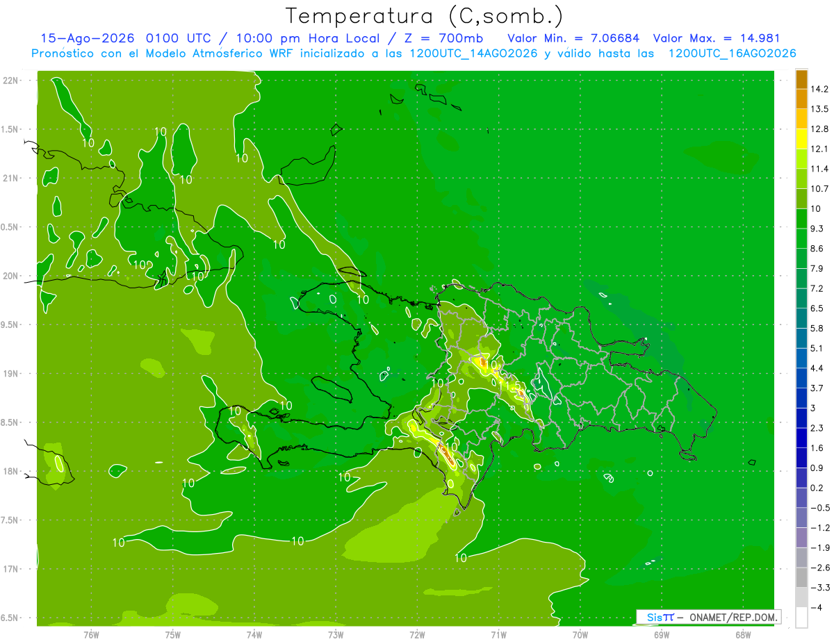Click the '70W' longitude label
This screenshot has height=644, width=834.
580,634
